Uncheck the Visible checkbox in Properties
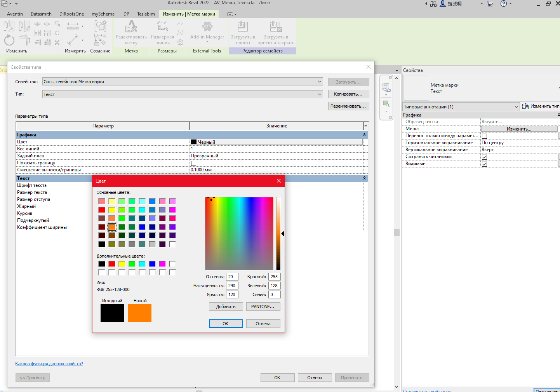This screenshot has width=560, height=392. (x=484, y=164)
